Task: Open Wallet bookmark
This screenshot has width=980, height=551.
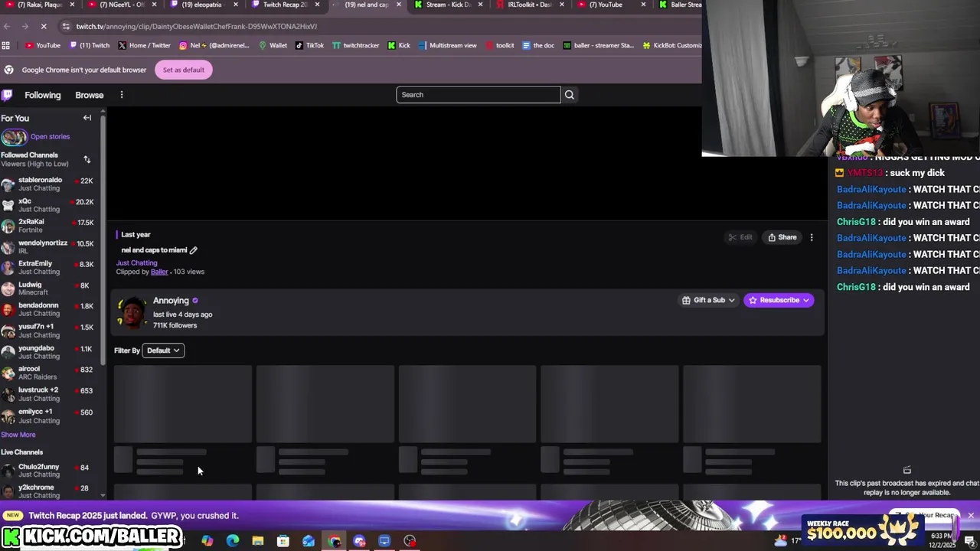Action: [x=273, y=45]
